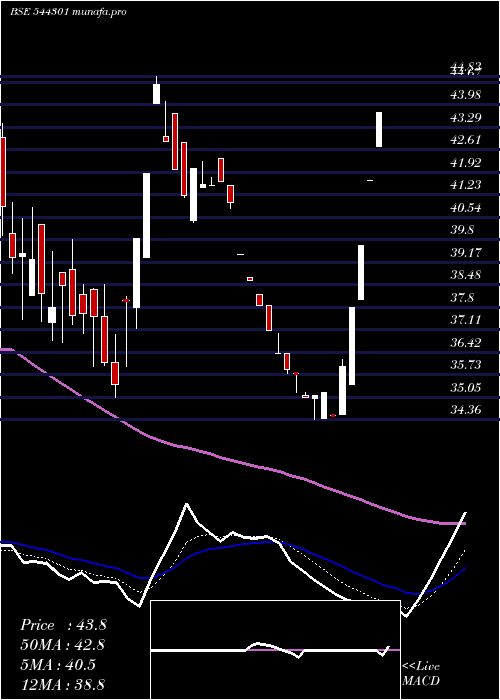
Task: Click the 41.92 price axis label
Action: click(x=466, y=163)
